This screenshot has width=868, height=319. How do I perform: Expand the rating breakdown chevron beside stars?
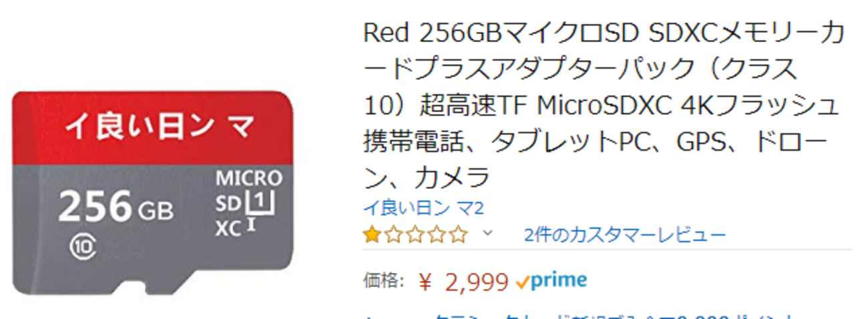(x=487, y=234)
